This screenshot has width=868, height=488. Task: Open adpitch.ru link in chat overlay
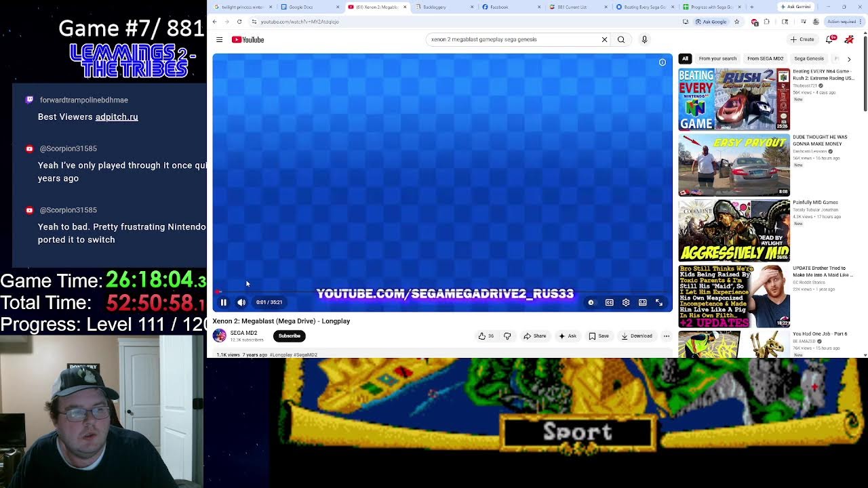click(x=117, y=117)
